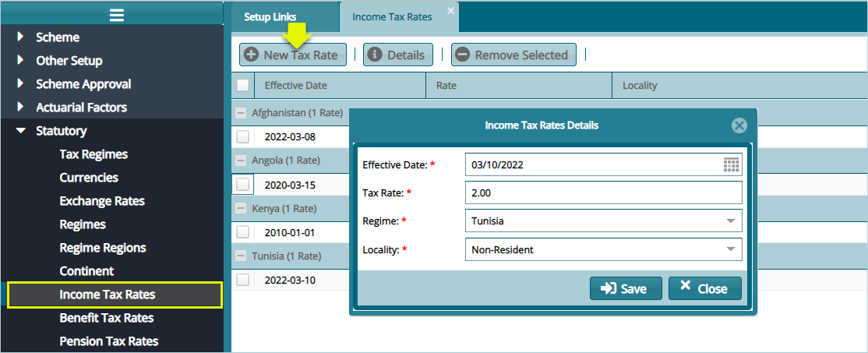Image resolution: width=868 pixels, height=353 pixels.
Task: Click the New Tax Rate button
Action: point(292,55)
